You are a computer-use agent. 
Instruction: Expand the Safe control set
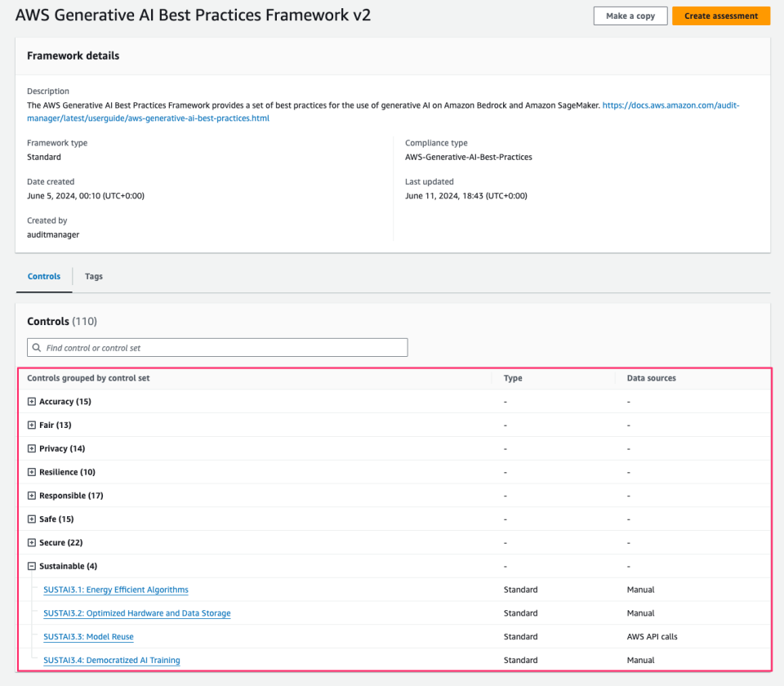pos(31,519)
